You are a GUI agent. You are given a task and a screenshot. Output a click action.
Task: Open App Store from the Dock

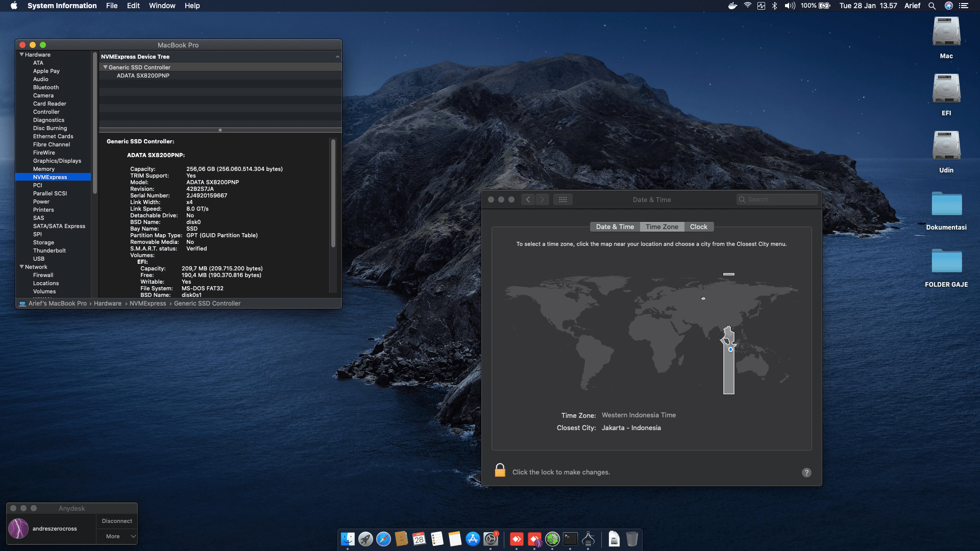point(473,539)
